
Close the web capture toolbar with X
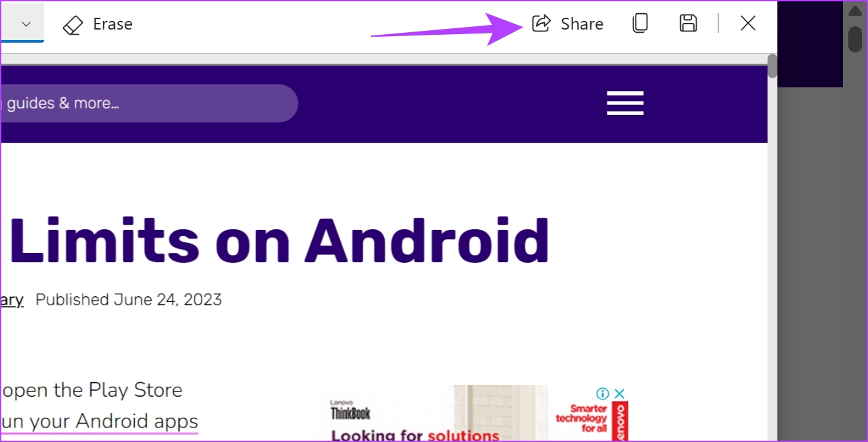click(748, 24)
